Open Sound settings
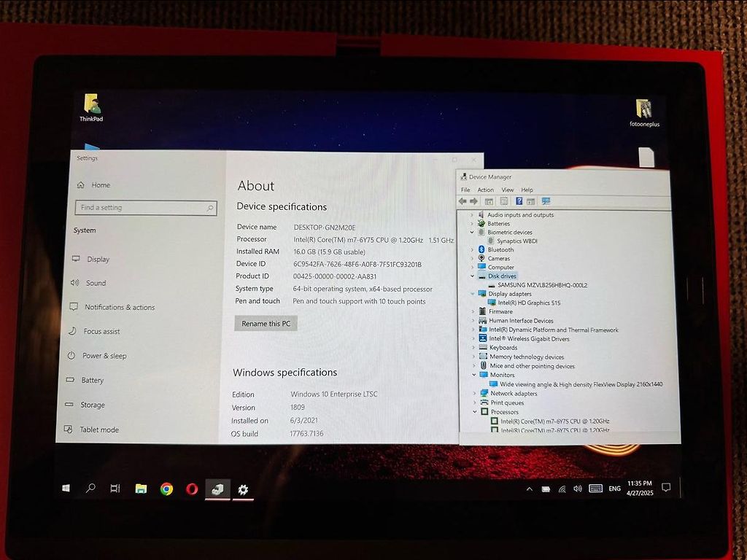This screenshot has height=560, width=747. [x=88, y=283]
